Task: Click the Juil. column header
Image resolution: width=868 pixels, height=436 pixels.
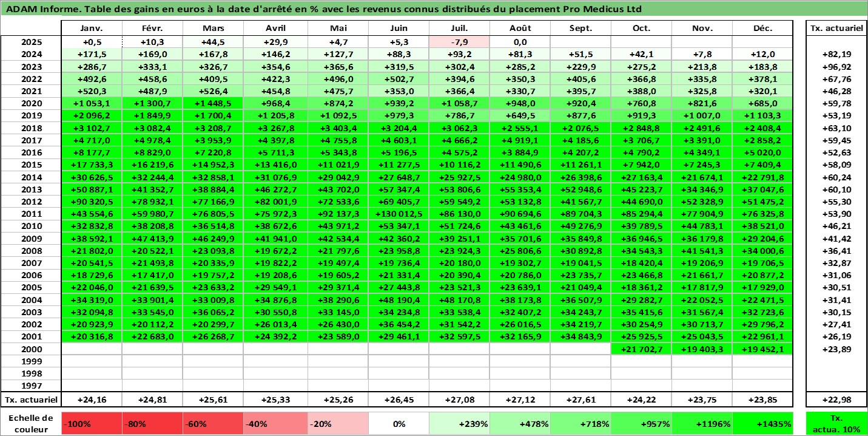Action: click(459, 29)
